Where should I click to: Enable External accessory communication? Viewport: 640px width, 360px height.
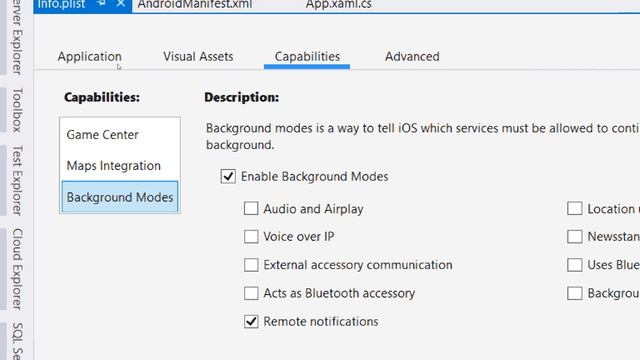coord(251,265)
